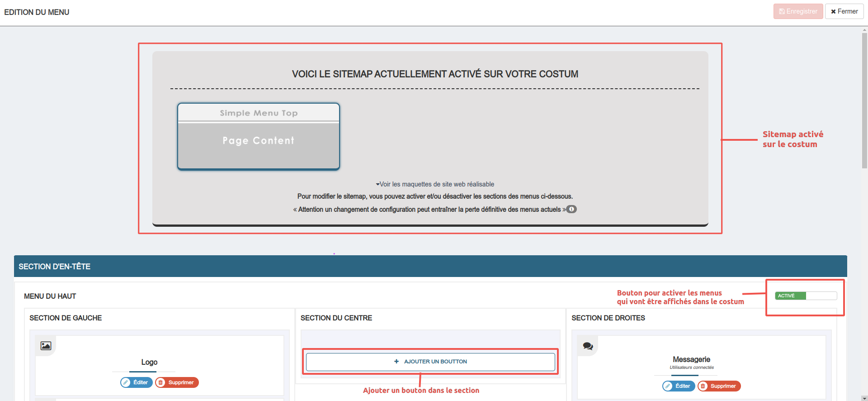
Task: Click pencil icon on Messagerie Éditer button
Action: [x=668, y=386]
